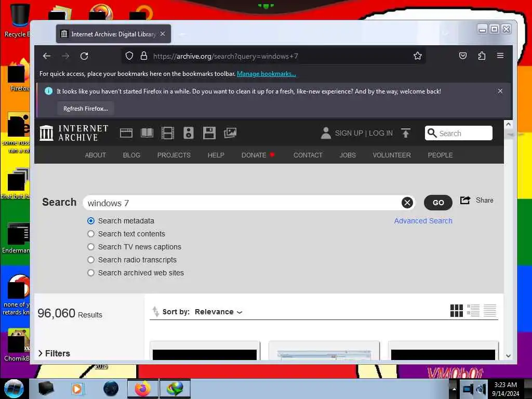Click the Refresh Firefox button
Image resolution: width=532 pixels, height=399 pixels.
(86, 109)
